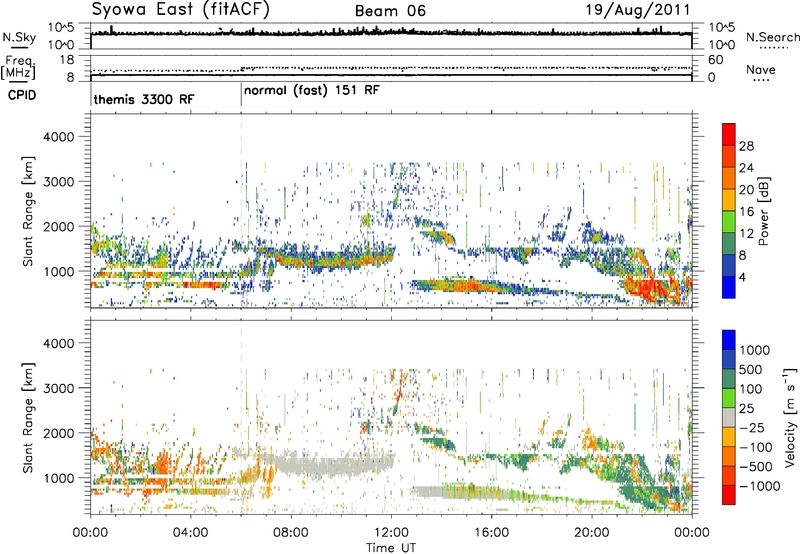The image size is (800, 554).
Task: Click the 'Power [dB]' colorbar label
Action: (x=763, y=211)
